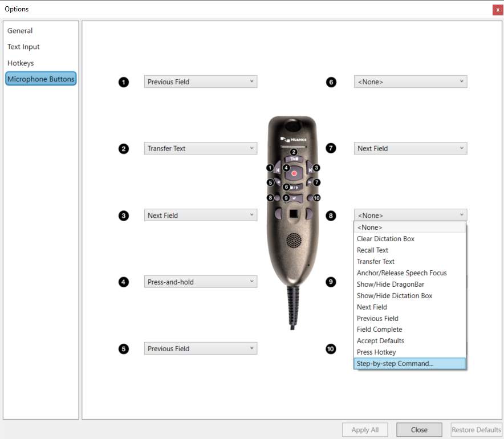Screen dimensions: 504x439
Task: Open the Hotkeys settings section
Action: click(21, 63)
